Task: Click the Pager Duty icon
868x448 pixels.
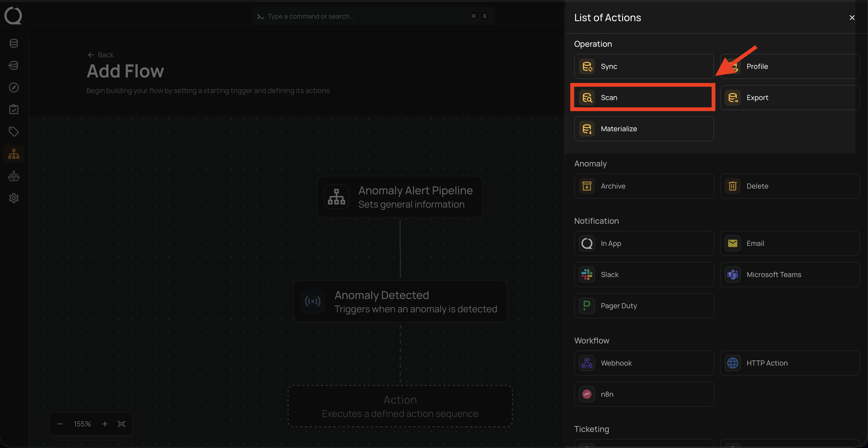Action: pos(587,306)
